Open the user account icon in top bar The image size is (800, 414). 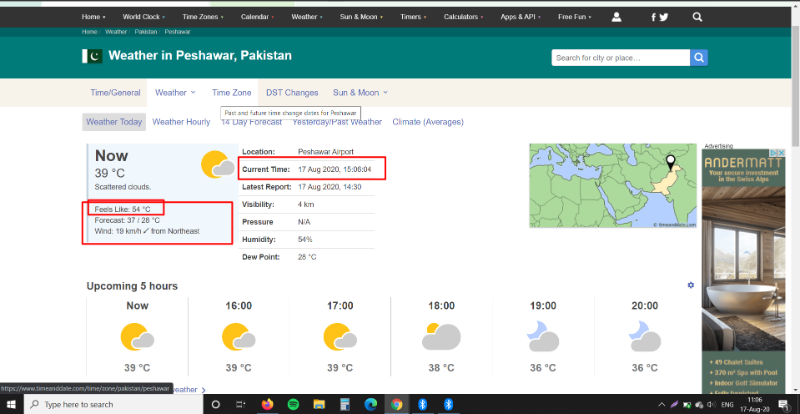(x=616, y=17)
